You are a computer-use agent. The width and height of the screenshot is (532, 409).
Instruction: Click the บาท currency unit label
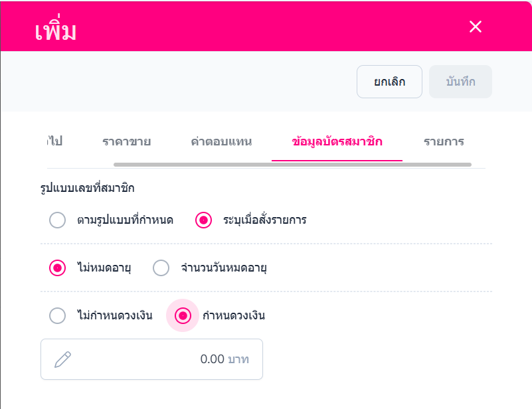click(238, 359)
